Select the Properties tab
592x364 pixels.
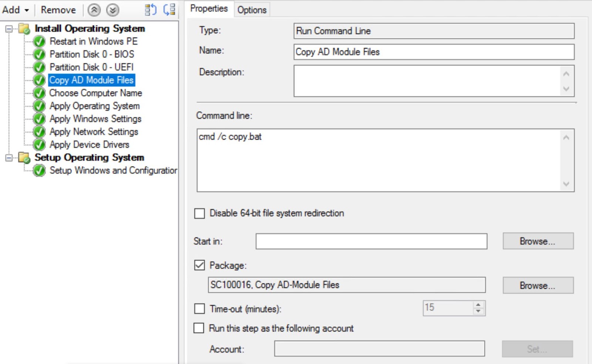[x=209, y=8]
